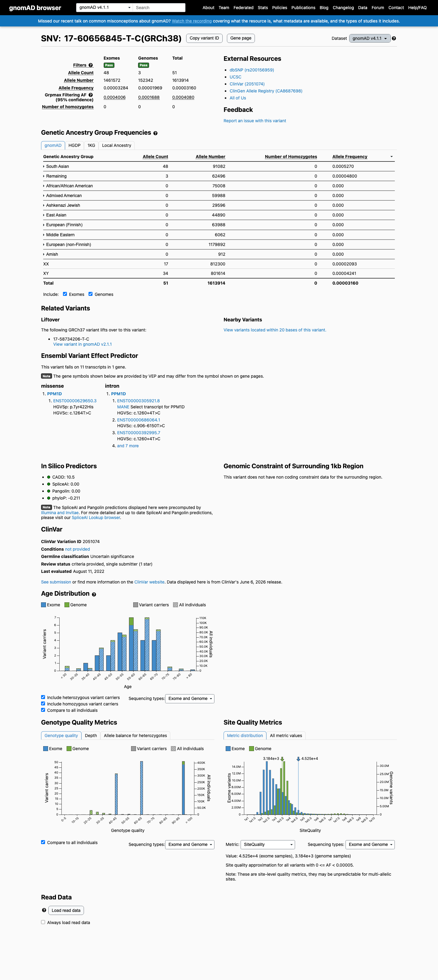Uncheck Include homozygous variant carriers
The image size is (438, 980).
coord(43,704)
